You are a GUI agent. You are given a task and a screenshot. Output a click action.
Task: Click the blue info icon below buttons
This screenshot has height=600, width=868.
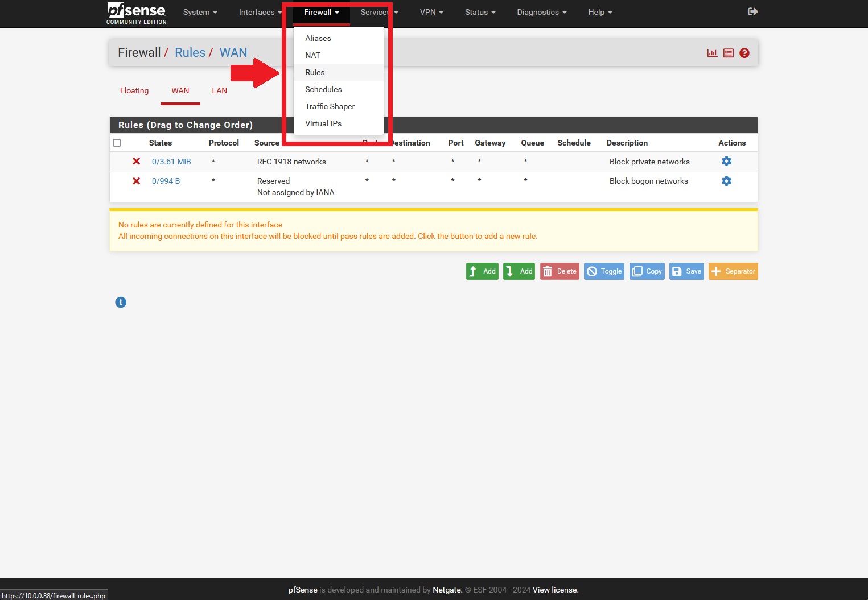121,302
